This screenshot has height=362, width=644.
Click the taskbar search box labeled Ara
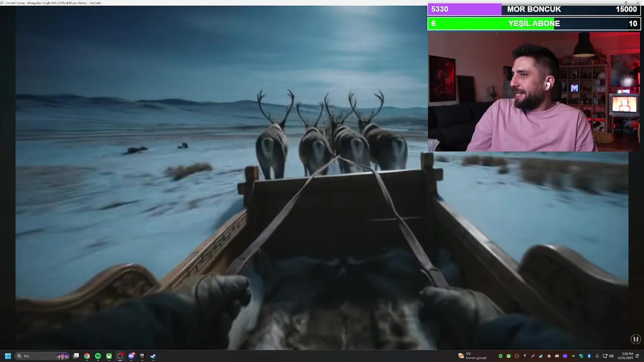pyautogui.click(x=42, y=356)
